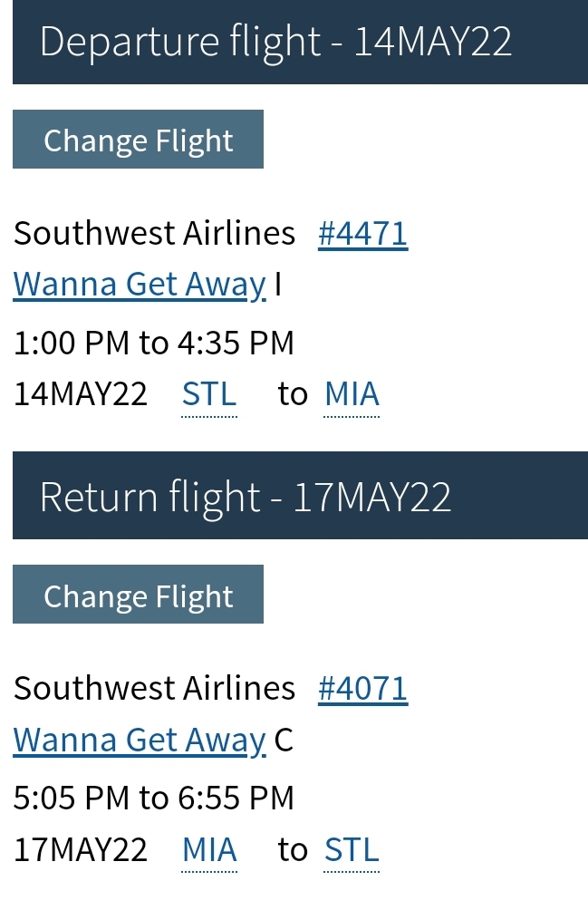Click the 14MAY22 date beside STL
The height and width of the screenshot is (910, 588).
click(x=81, y=394)
